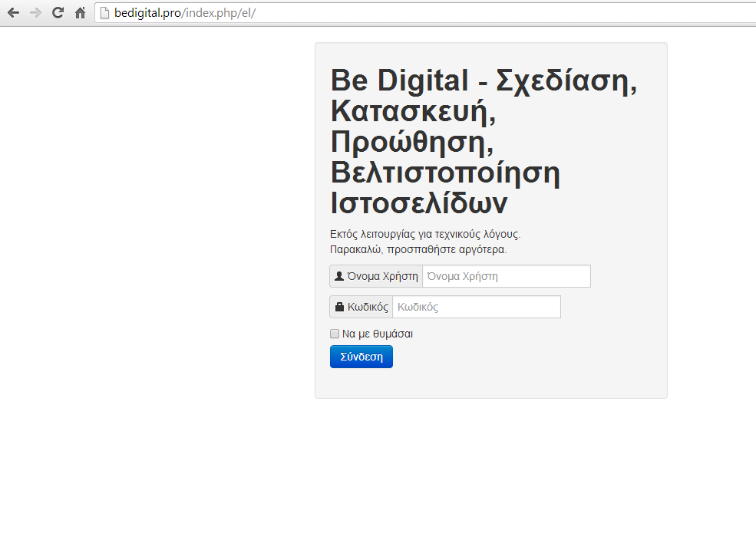Go back using the browser back arrow

[x=14, y=13]
